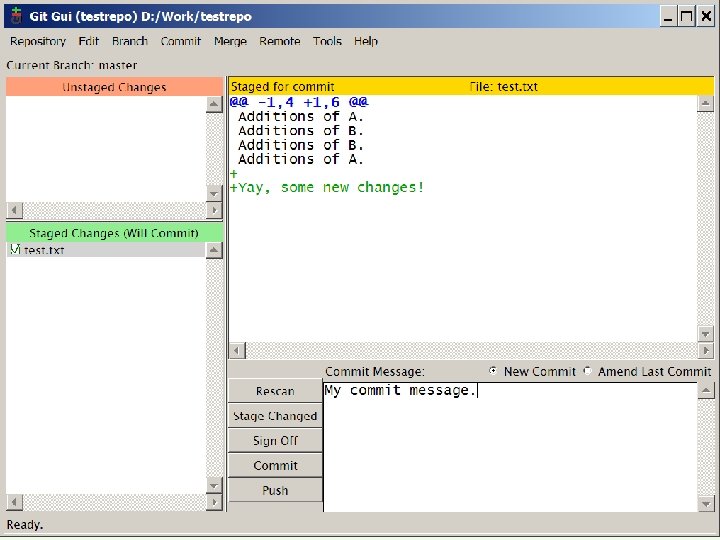The image size is (720, 540).
Task: Click the down arrow of the Unstaged Changes scrollbar
Action: 214,194
